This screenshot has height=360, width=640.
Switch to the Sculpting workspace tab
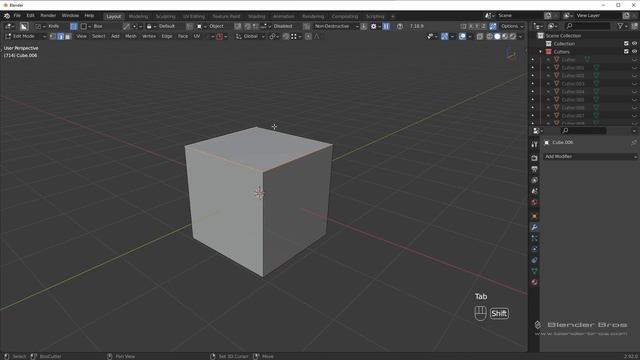click(x=166, y=16)
